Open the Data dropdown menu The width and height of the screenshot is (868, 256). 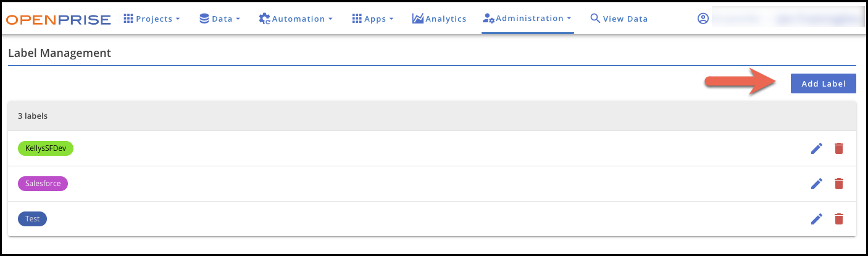(220, 19)
